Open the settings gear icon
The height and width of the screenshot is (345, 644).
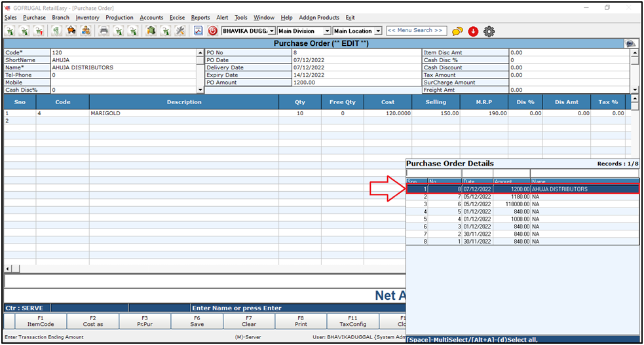489,31
